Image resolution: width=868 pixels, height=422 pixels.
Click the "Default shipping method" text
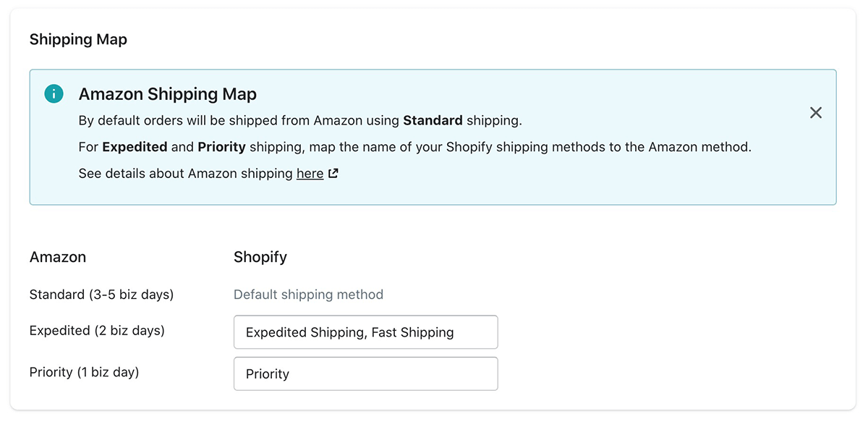tap(308, 295)
